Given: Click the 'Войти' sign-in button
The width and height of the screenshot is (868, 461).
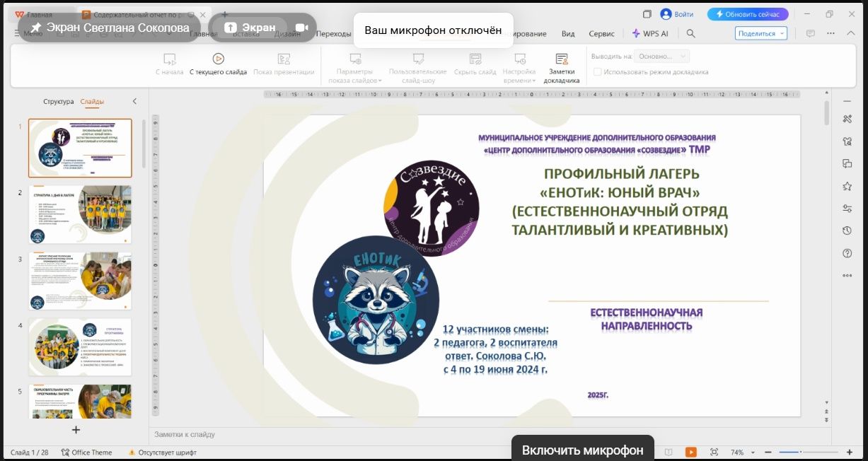Looking at the screenshot, I should tap(676, 14).
